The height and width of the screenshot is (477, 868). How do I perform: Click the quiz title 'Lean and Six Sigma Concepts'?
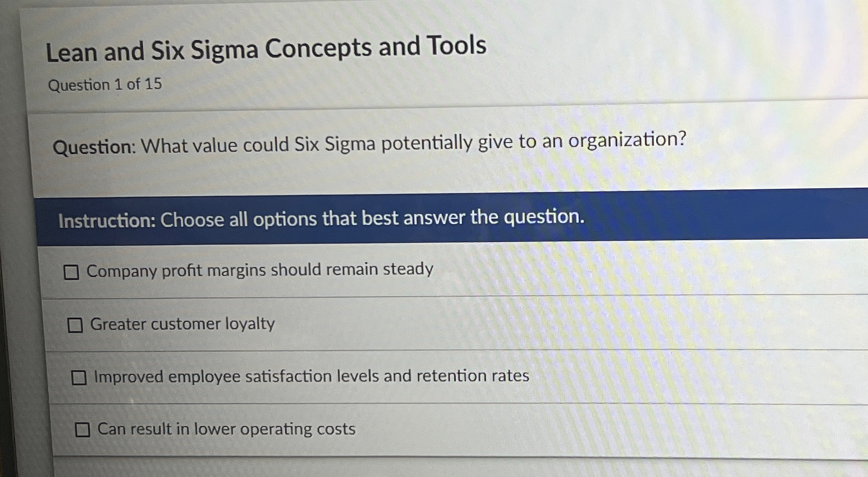coord(266,49)
